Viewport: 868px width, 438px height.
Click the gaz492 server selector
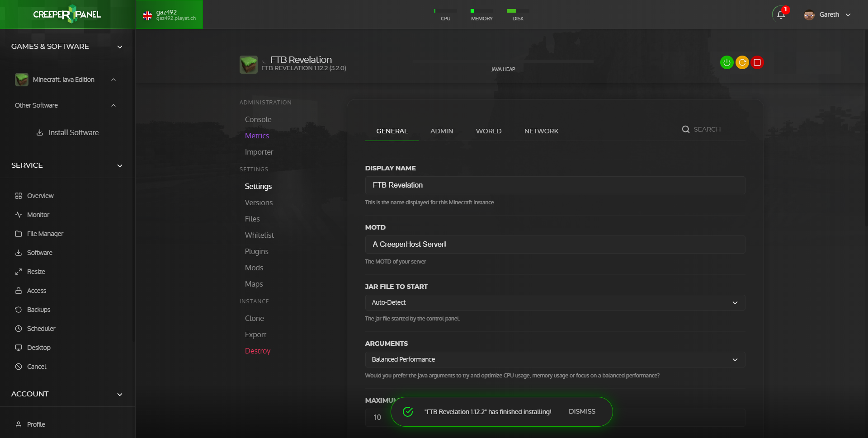(x=169, y=14)
